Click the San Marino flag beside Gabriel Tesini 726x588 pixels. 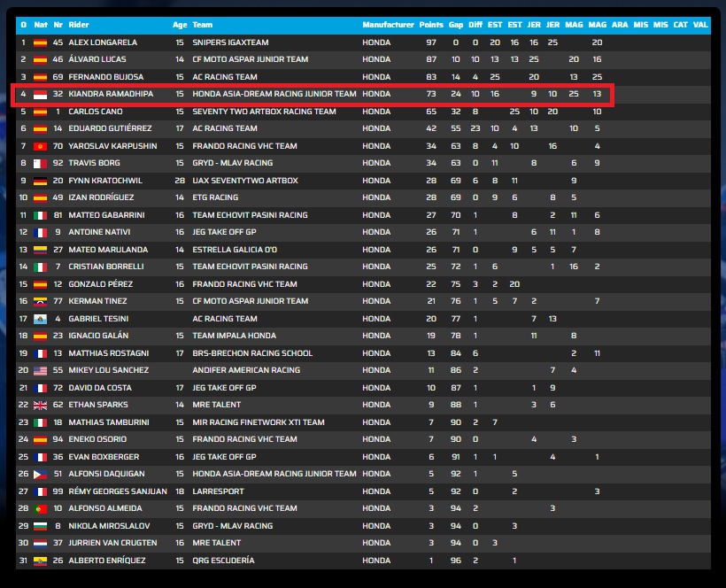[x=40, y=319]
